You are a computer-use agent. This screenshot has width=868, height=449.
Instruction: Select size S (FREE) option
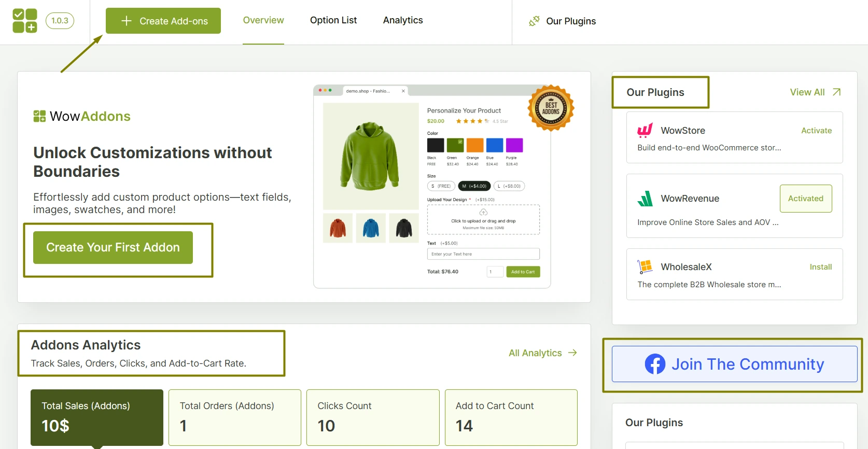[x=441, y=186]
